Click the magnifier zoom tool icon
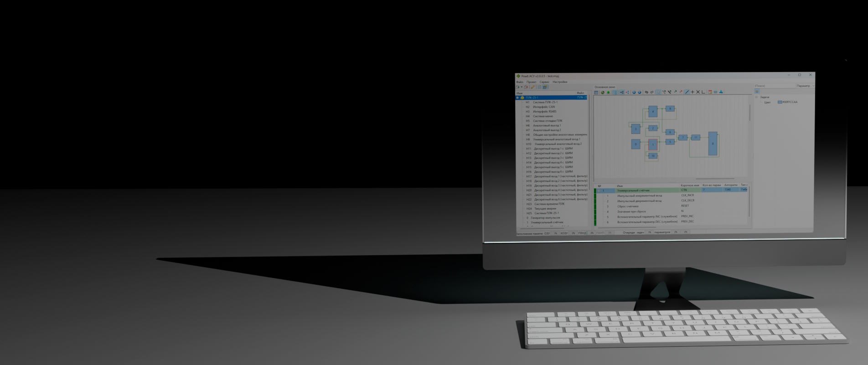The image size is (868, 365). coord(658,92)
